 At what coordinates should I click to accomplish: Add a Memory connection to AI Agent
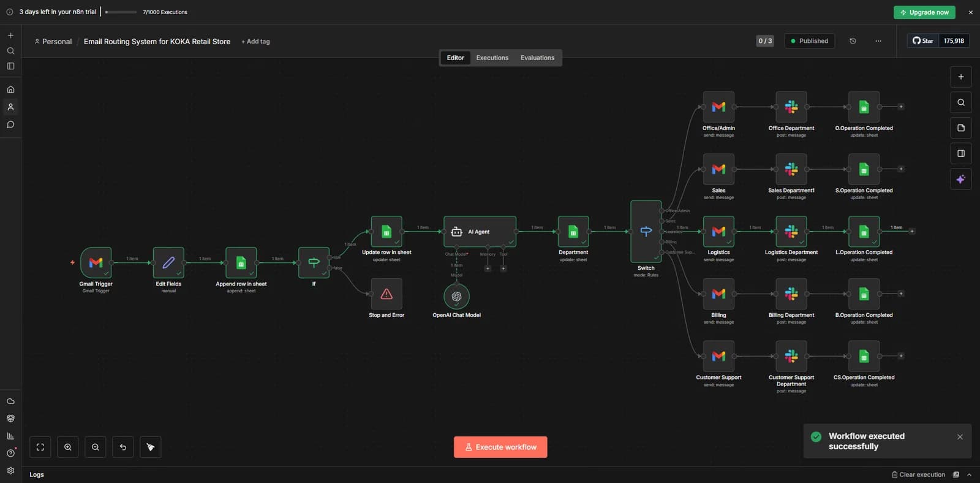488,268
